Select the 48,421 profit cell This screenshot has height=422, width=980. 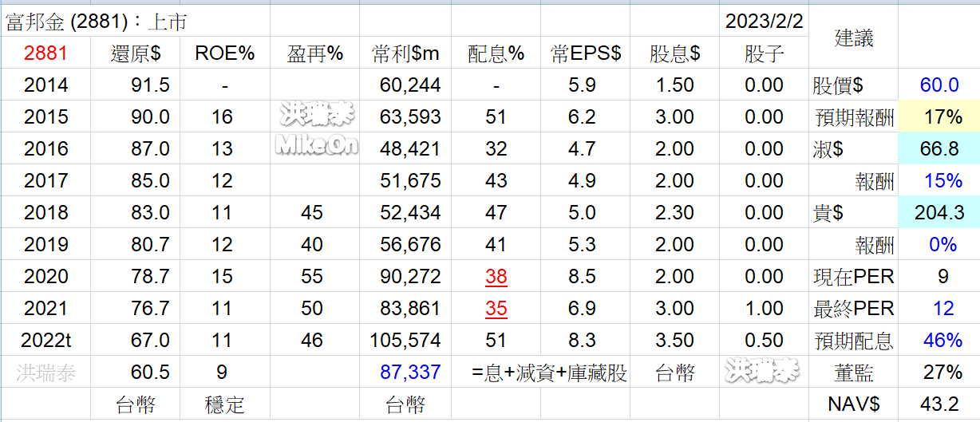click(410, 149)
